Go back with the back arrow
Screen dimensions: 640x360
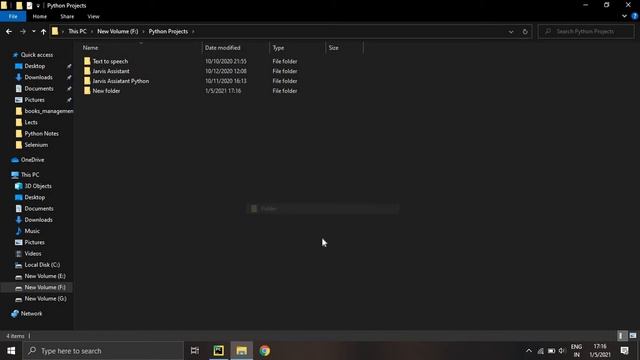click(x=9, y=31)
